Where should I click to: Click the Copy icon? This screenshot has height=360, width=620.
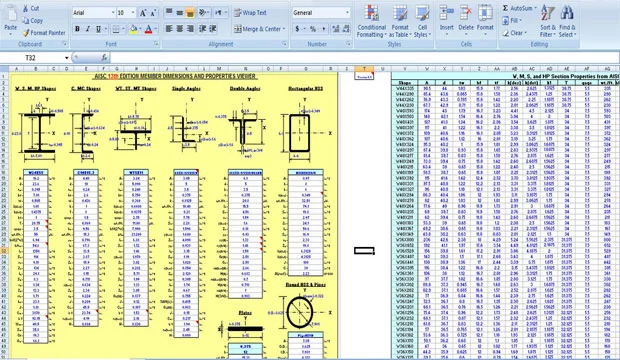26,20
